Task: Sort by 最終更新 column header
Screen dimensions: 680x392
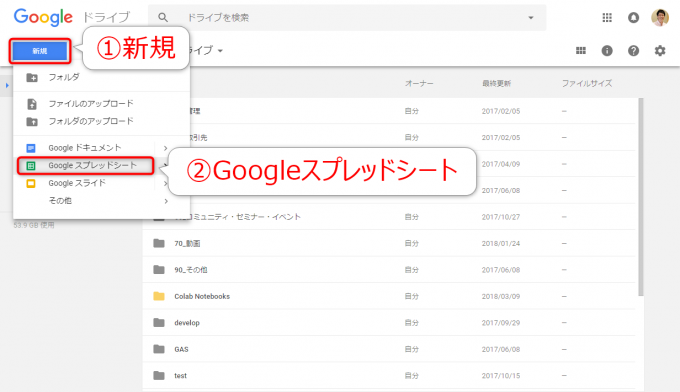Action: [497, 83]
